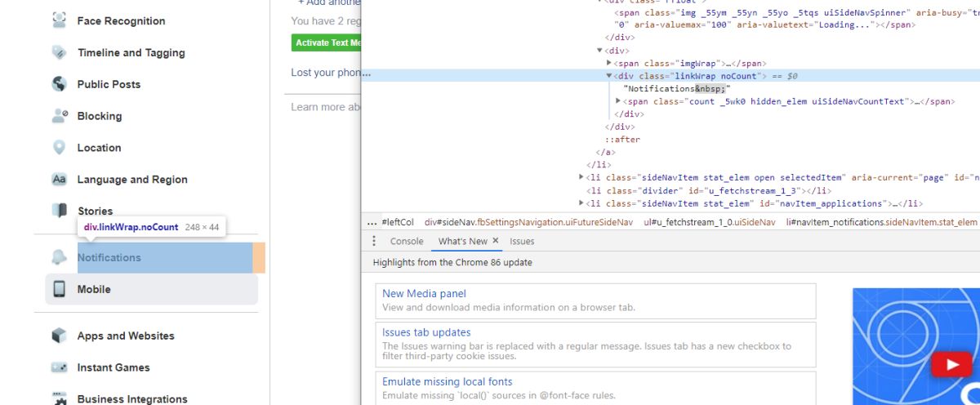980x405 pixels.
Task: Click Highlights from the Chrome 86 update text
Action: tap(452, 262)
